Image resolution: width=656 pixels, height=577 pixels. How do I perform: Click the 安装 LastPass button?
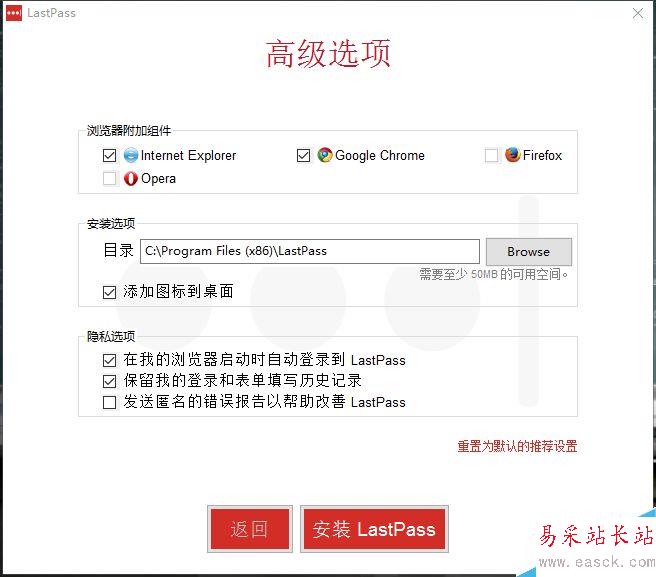pos(374,529)
